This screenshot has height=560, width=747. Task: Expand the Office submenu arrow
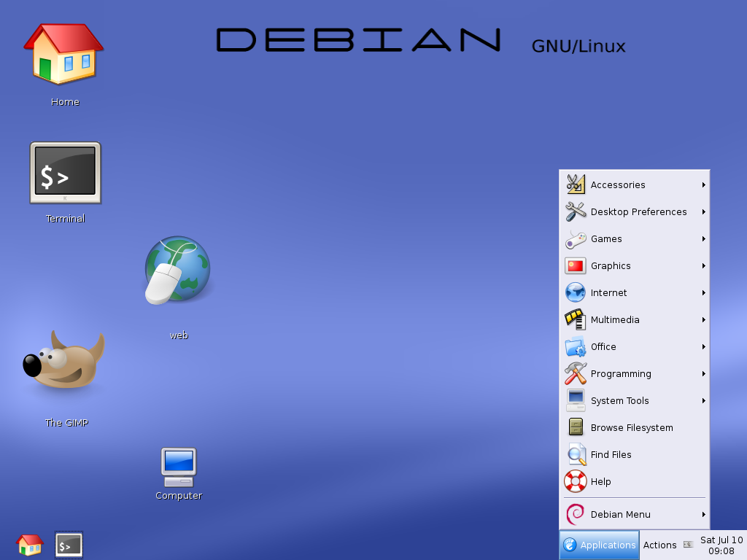click(703, 346)
